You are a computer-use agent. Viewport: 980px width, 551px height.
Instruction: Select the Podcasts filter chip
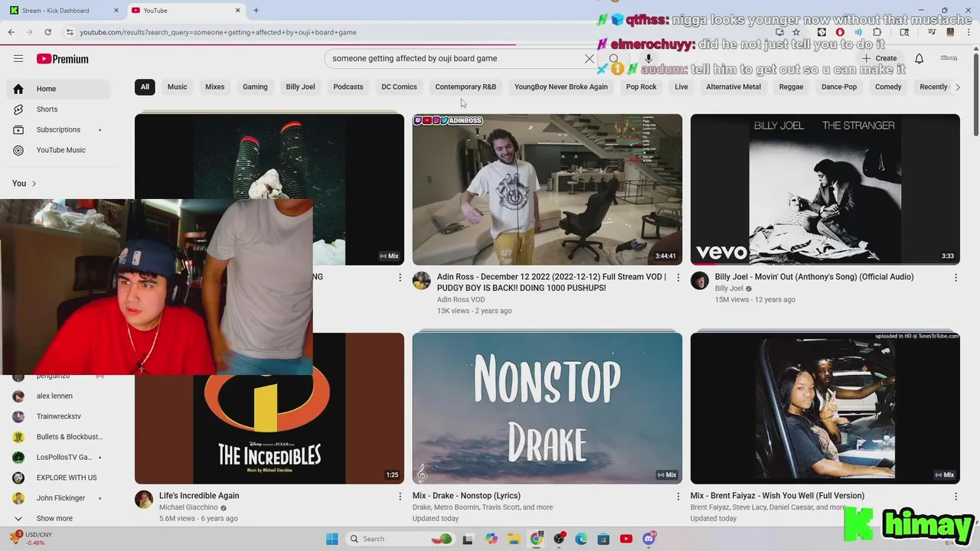coord(348,87)
